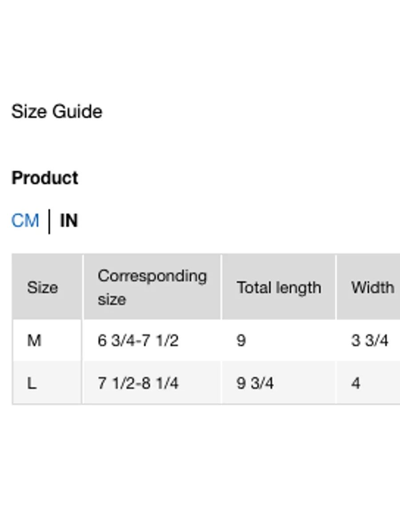Viewport: 400px width, 532px height.
Task: Click the word length in header
Action: 298,288
